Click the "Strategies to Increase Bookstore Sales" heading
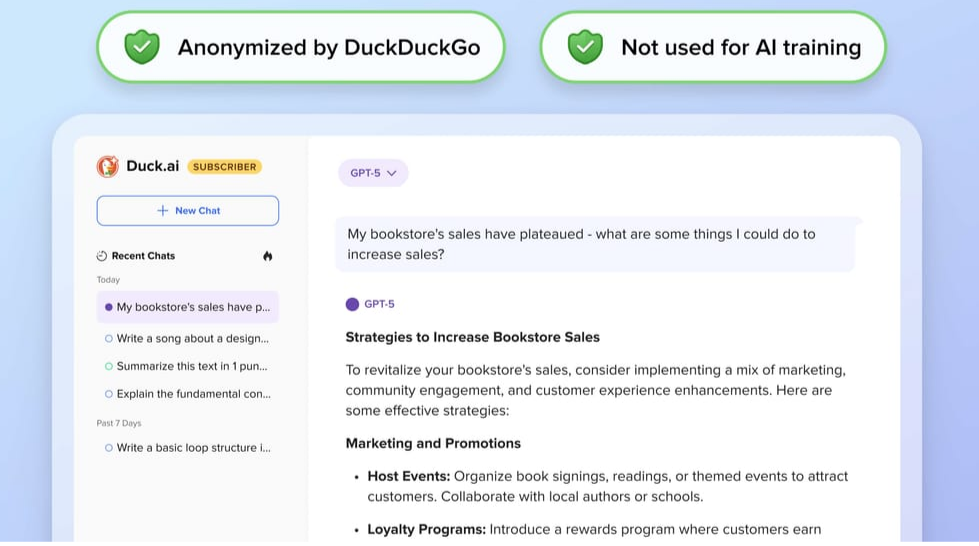979x546 pixels. (x=473, y=337)
